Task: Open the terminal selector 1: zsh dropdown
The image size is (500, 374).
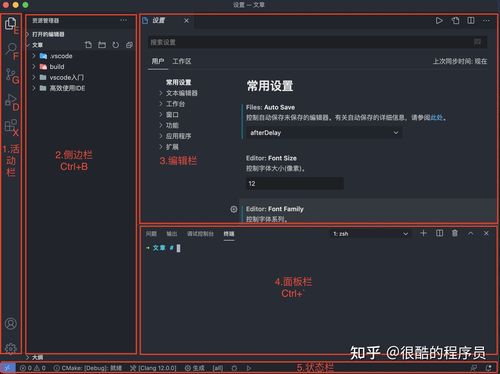Action: click(370, 234)
